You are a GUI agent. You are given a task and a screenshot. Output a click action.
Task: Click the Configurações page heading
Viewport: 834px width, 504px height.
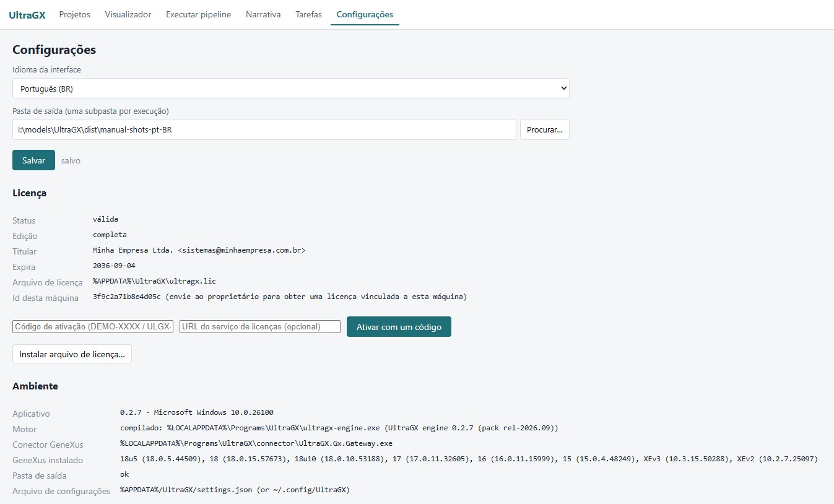[54, 50]
